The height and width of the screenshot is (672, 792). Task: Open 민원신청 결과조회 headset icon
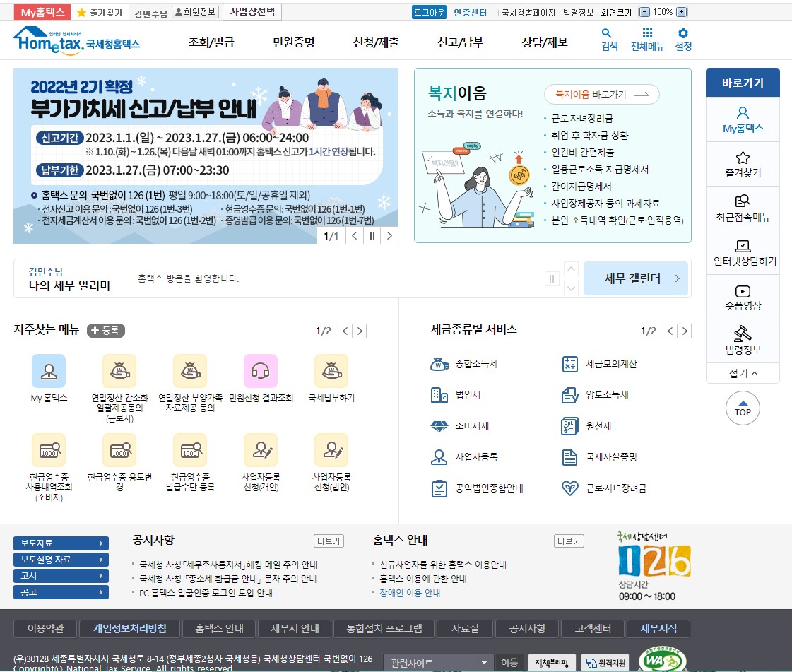click(x=261, y=372)
